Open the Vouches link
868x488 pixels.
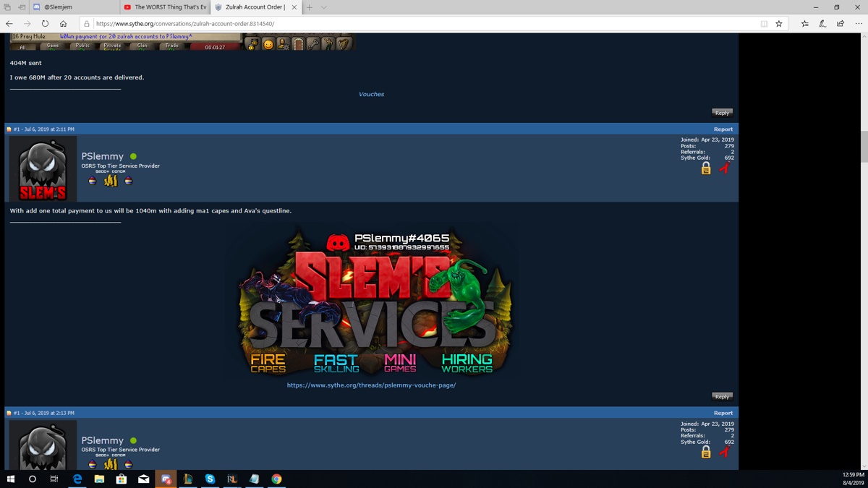371,94
